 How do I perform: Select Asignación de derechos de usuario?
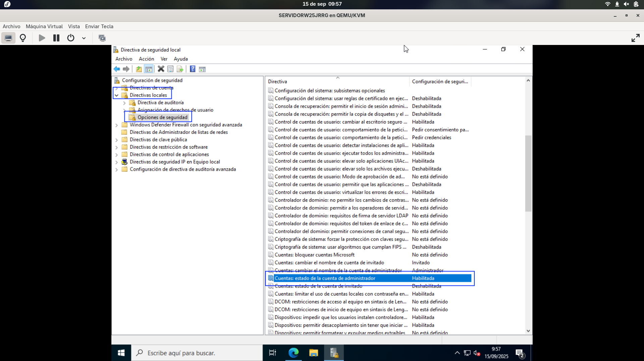[x=175, y=110]
